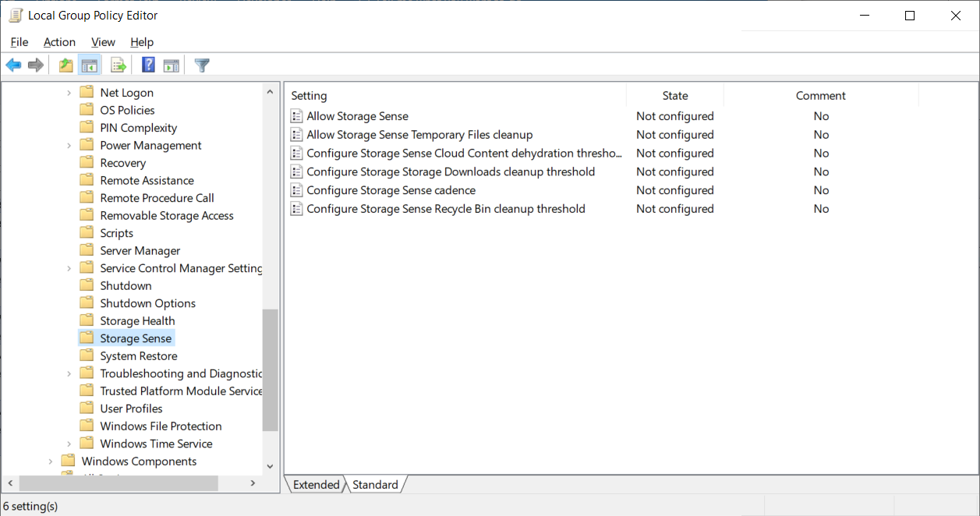Click the tree horizontal scrollbar thumb

[119, 483]
